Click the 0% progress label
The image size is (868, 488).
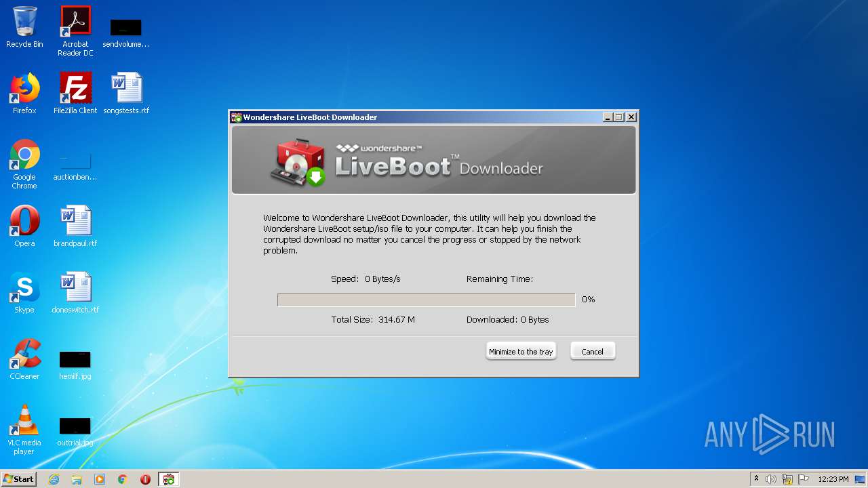(588, 300)
